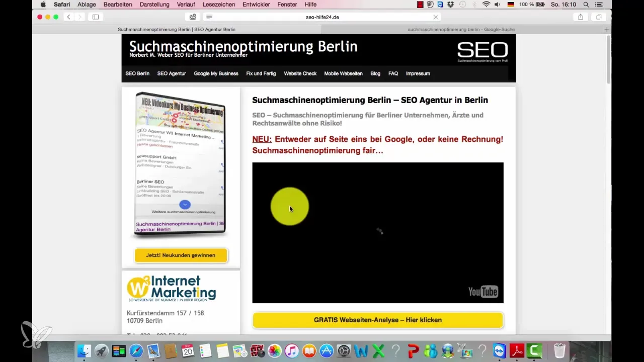Click the volume icon in menu bar
Image resolution: width=644 pixels, height=362 pixels.
(498, 5)
